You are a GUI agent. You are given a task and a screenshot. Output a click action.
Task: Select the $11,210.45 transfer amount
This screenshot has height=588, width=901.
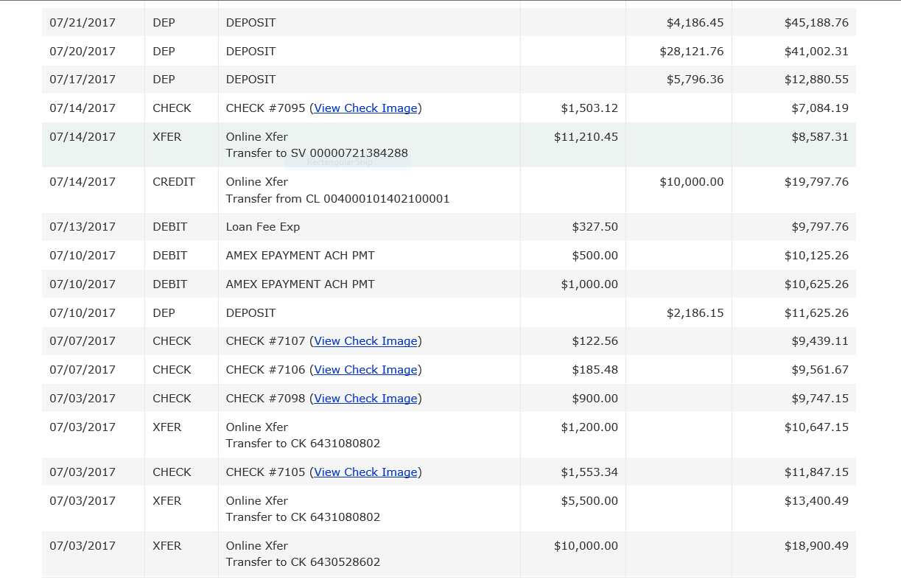point(586,137)
